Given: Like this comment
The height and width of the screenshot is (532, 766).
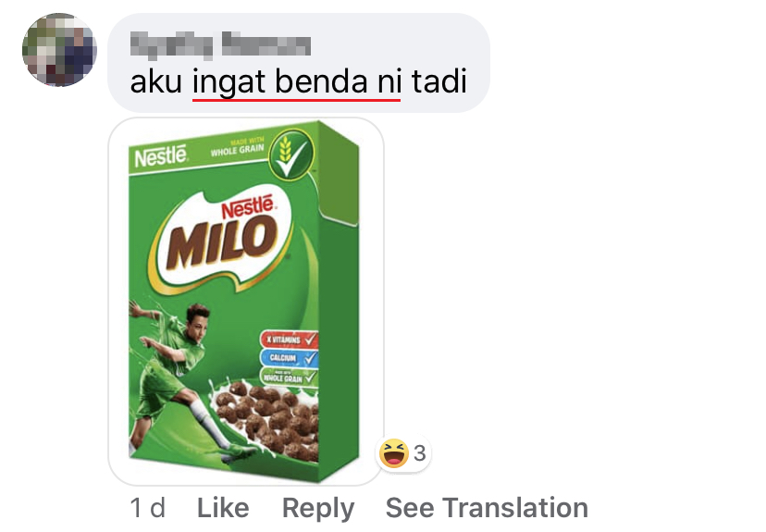Looking at the screenshot, I should tap(223, 508).
